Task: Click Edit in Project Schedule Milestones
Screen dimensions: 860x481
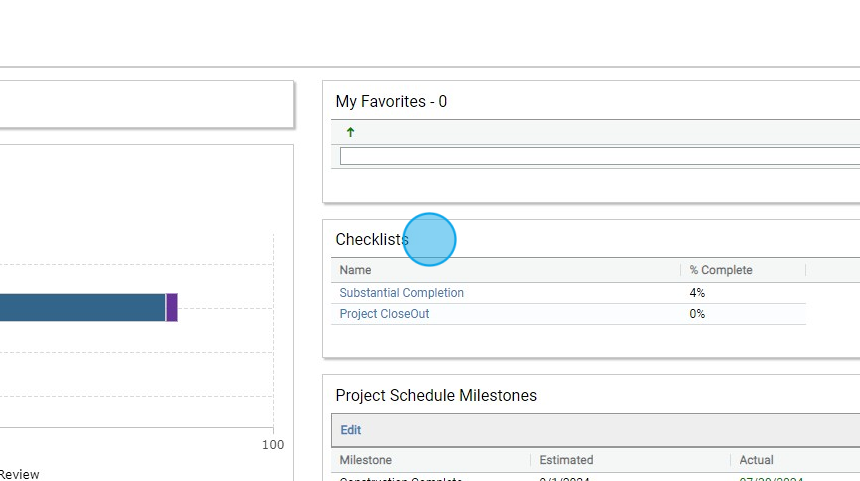Action: click(351, 430)
